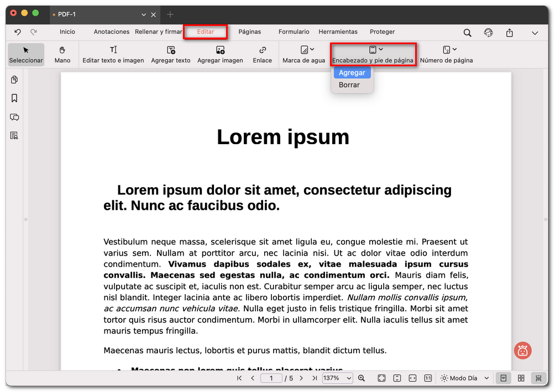Open the zoom level 137% dropdown

338,378
